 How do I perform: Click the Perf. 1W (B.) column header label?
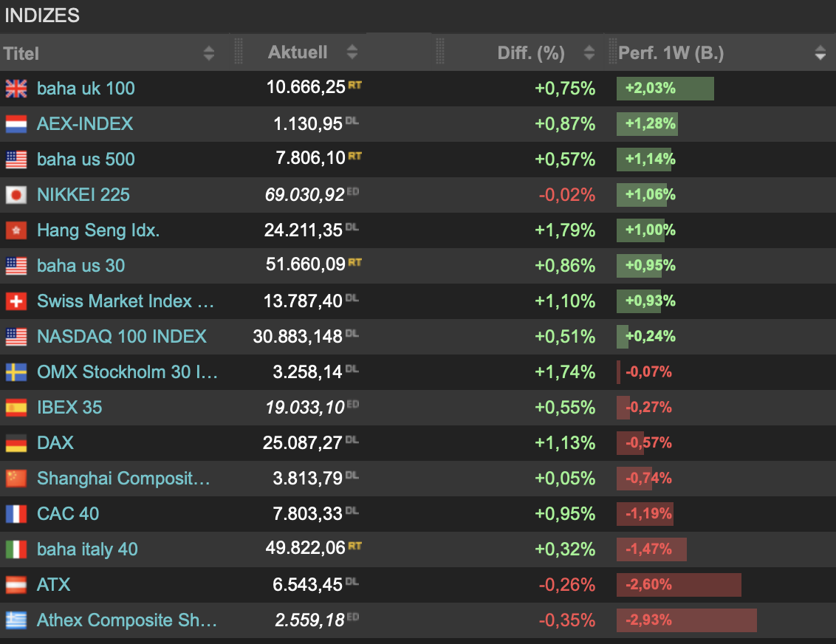tap(671, 52)
